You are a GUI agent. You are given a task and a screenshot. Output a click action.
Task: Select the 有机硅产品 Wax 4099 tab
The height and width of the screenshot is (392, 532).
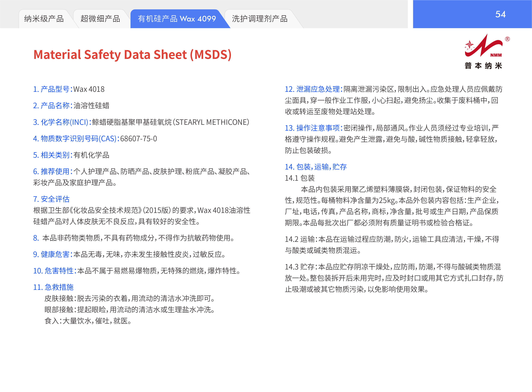[x=177, y=19]
